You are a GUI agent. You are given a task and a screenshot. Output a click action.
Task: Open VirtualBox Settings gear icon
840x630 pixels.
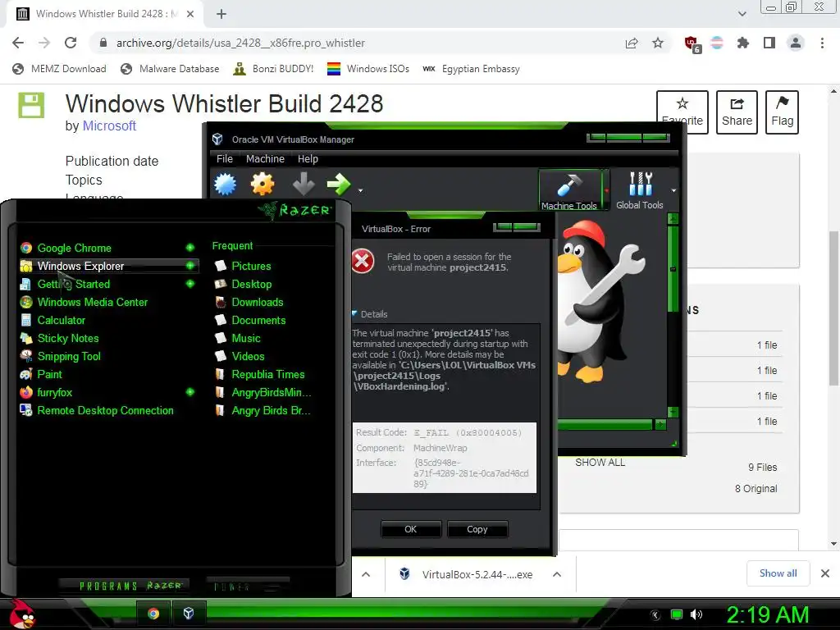[x=262, y=185]
